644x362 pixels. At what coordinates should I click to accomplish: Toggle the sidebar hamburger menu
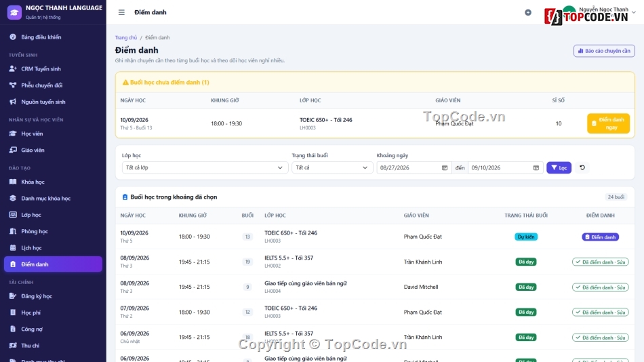[121, 12]
